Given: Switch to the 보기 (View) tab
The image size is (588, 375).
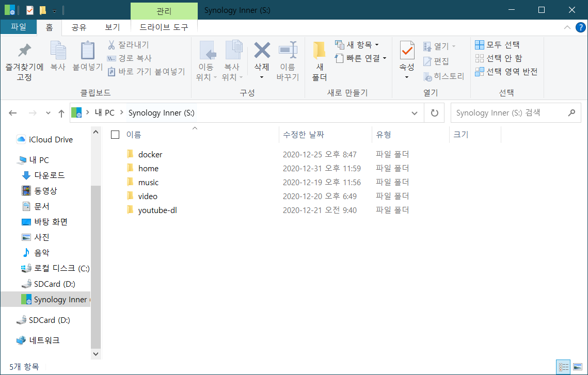Looking at the screenshot, I should pyautogui.click(x=112, y=27).
